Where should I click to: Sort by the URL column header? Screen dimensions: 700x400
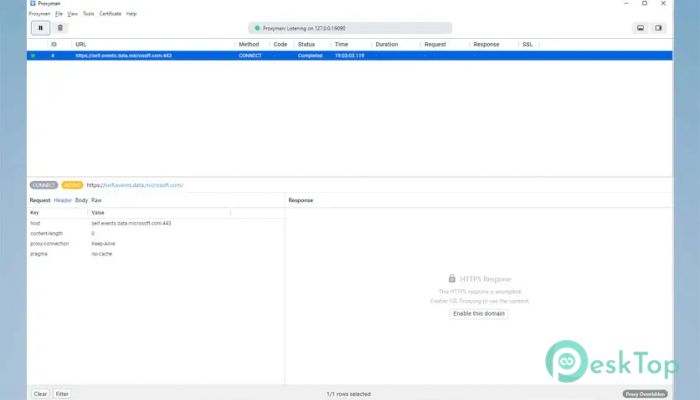81,44
